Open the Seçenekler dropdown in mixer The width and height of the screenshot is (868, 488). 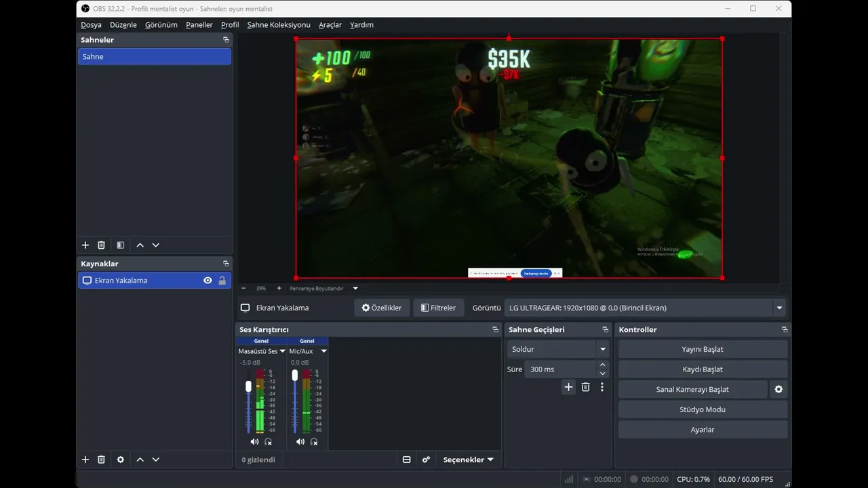tap(468, 460)
